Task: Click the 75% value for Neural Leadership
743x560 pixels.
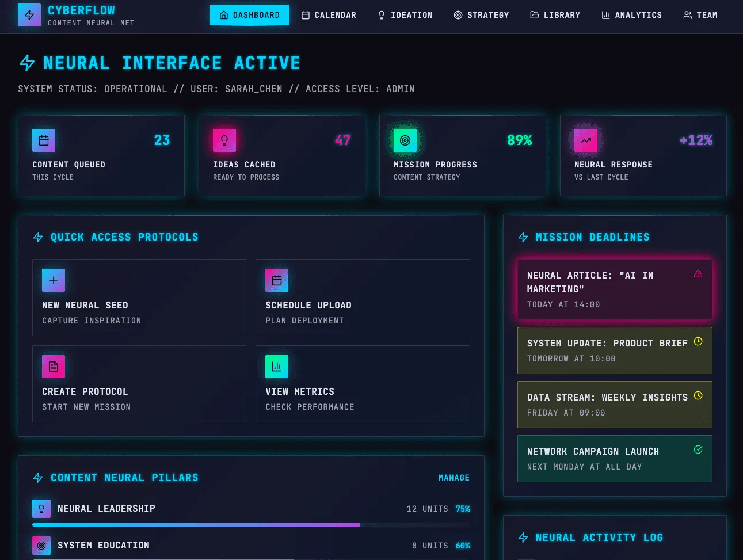Action: click(x=463, y=509)
